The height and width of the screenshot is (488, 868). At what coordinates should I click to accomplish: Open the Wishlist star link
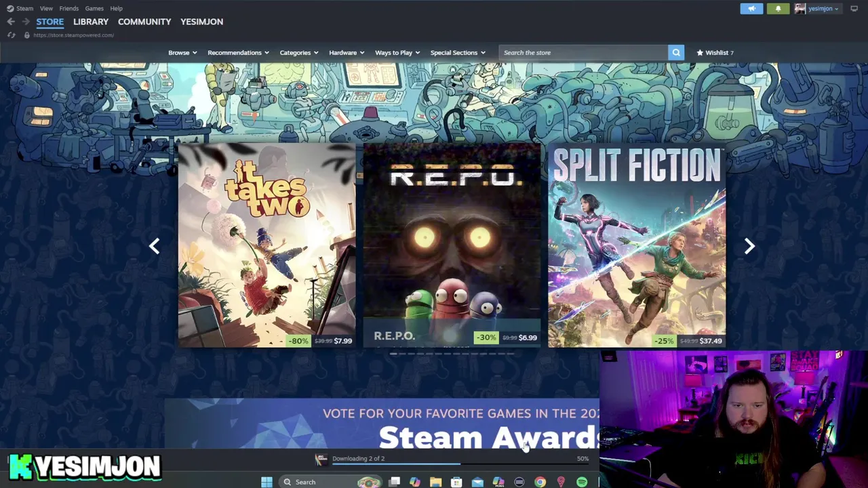coord(714,53)
